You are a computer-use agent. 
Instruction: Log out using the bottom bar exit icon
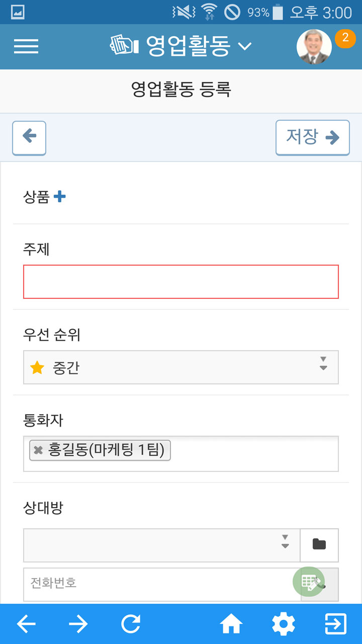pos(336,624)
